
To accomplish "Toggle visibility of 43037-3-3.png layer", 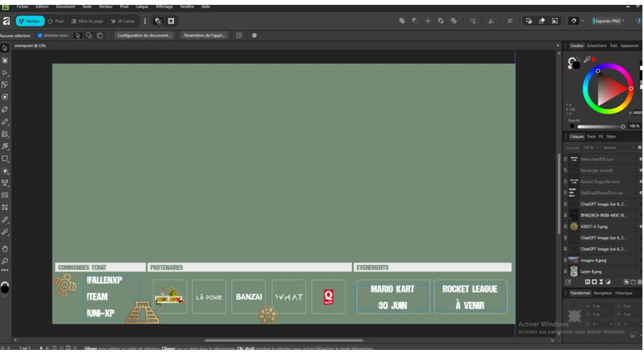I will (641, 227).
